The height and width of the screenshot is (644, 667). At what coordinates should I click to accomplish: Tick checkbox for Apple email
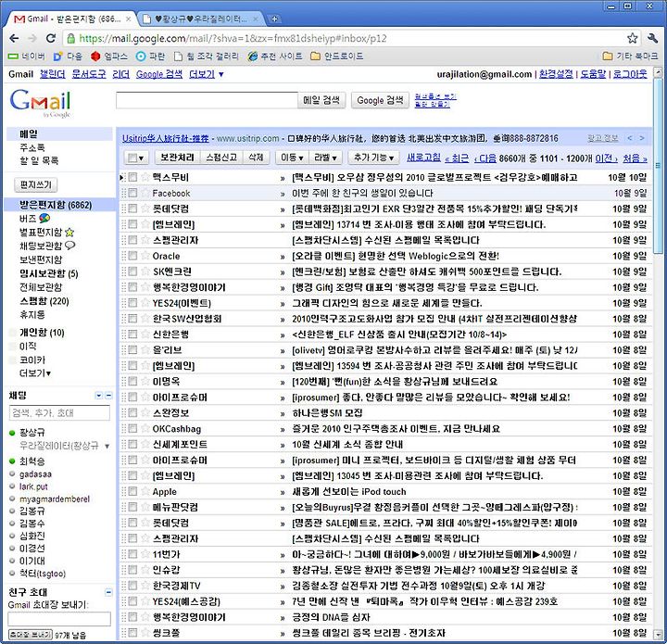132,491
